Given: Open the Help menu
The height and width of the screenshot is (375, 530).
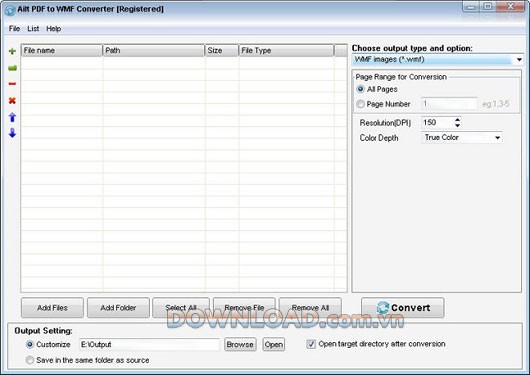Looking at the screenshot, I should click(x=53, y=29).
